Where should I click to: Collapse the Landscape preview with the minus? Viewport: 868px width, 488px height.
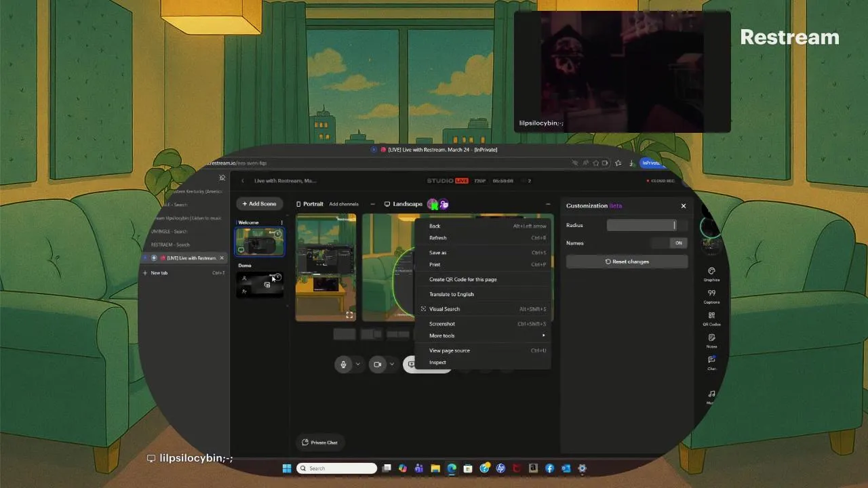pos(548,204)
